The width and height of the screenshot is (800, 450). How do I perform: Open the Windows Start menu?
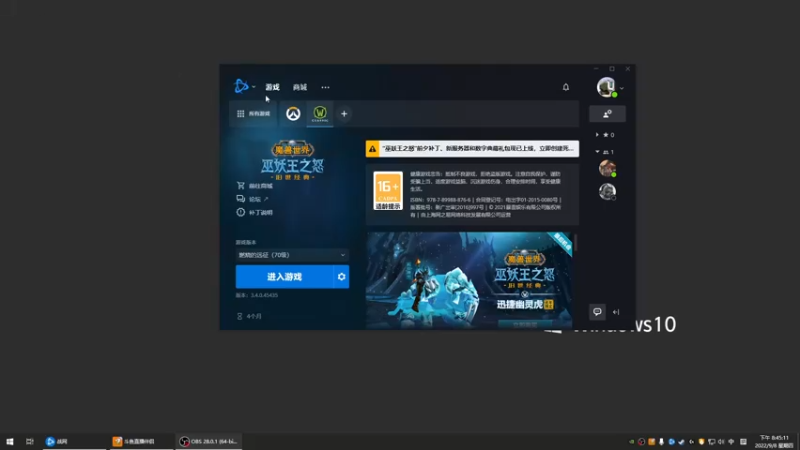pos(9,441)
